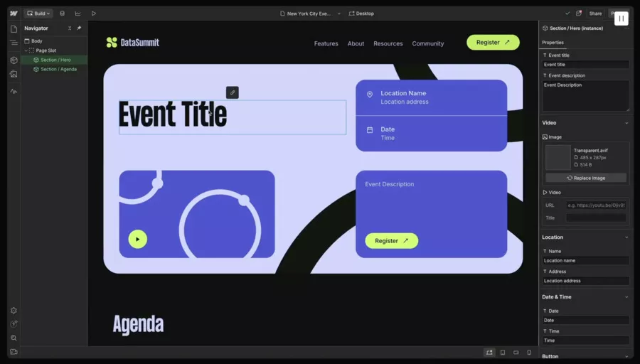Click the Event description text area
This screenshot has height=364, width=640.
click(x=586, y=95)
